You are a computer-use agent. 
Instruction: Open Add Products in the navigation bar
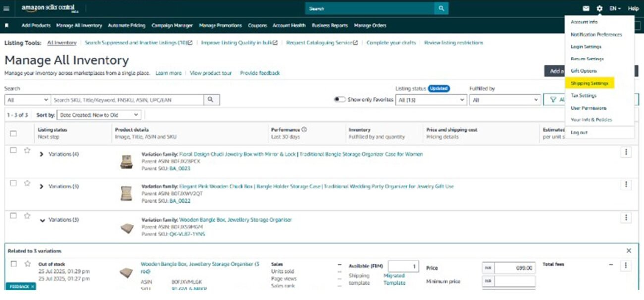click(36, 25)
